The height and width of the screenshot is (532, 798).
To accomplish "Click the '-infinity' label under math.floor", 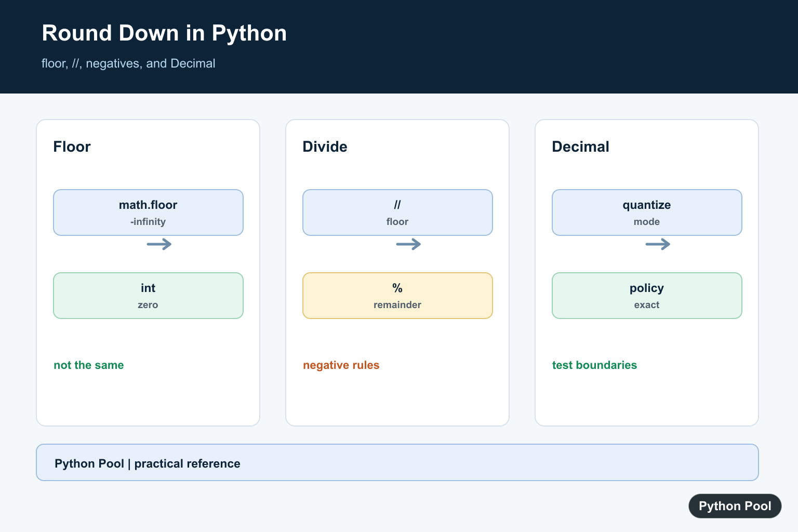I will (x=148, y=222).
